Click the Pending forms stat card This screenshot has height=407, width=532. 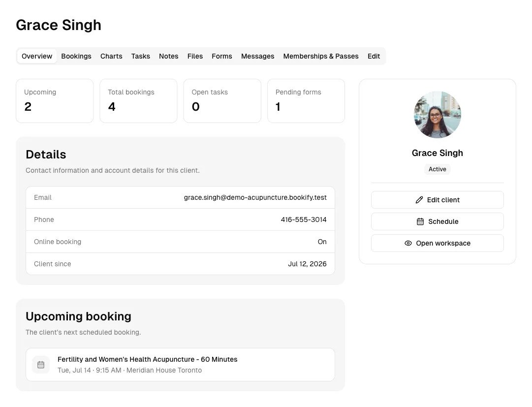click(x=306, y=101)
